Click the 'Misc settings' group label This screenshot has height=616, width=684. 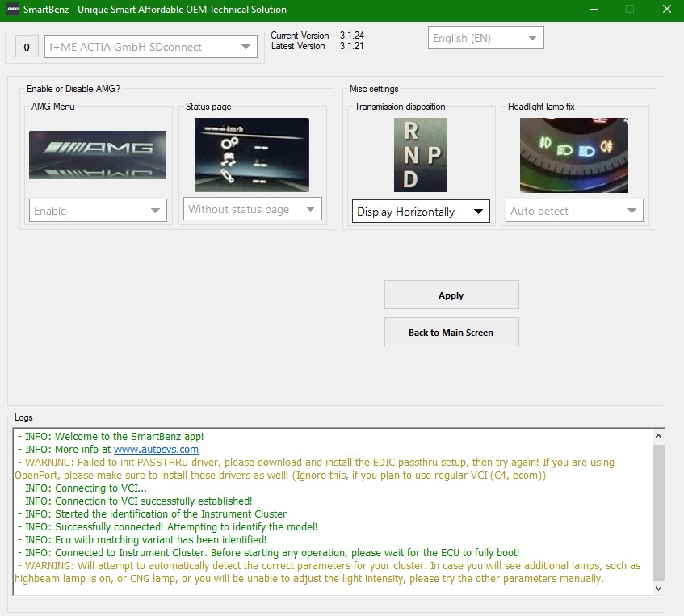pyautogui.click(x=374, y=89)
